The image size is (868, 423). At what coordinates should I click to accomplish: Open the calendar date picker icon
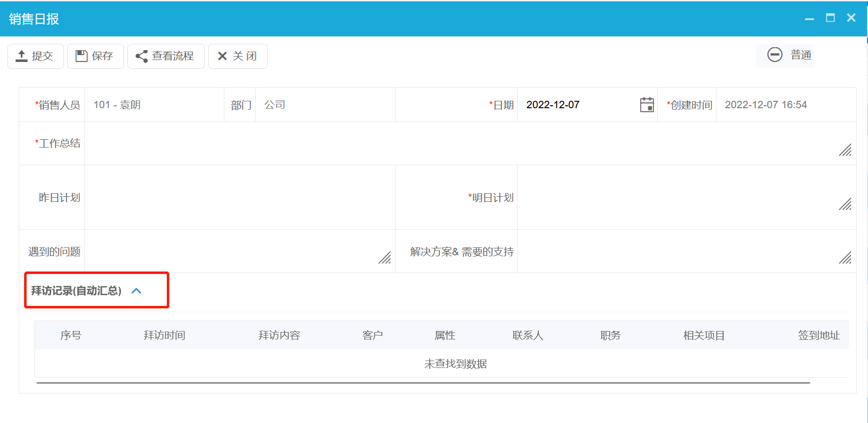click(647, 105)
